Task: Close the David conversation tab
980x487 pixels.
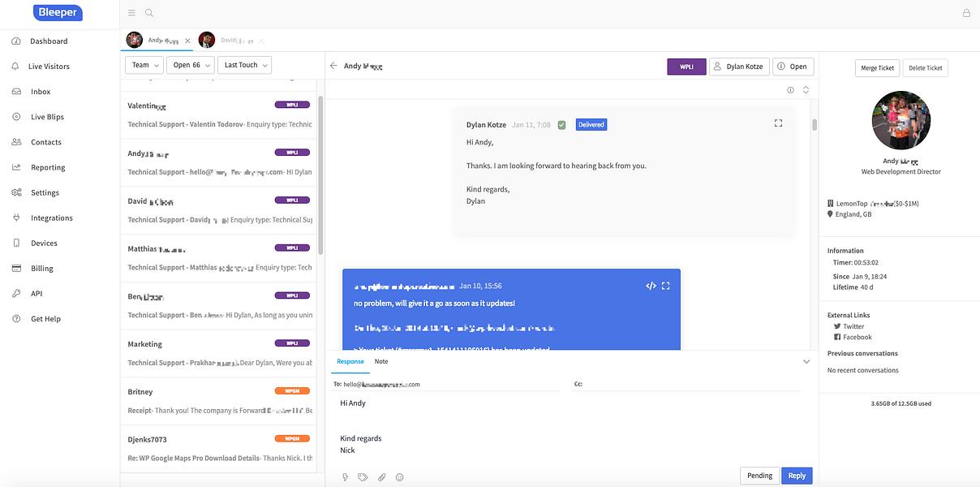Action: tap(261, 41)
